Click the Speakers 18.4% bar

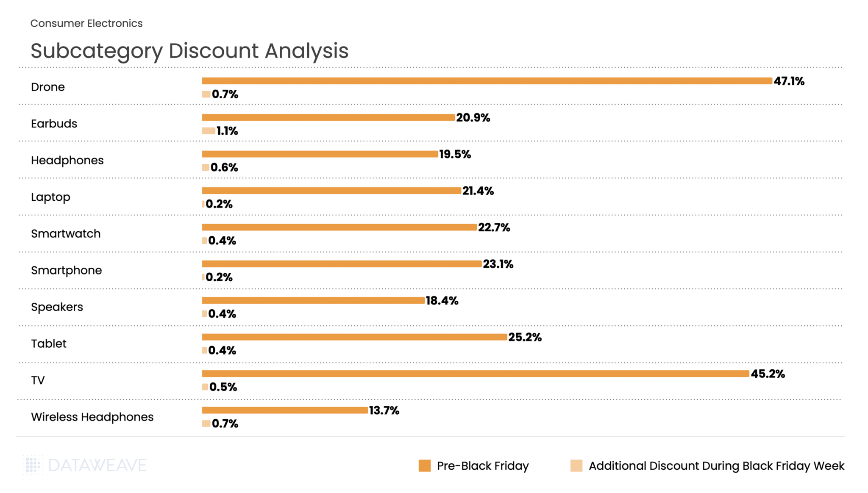tap(313, 300)
